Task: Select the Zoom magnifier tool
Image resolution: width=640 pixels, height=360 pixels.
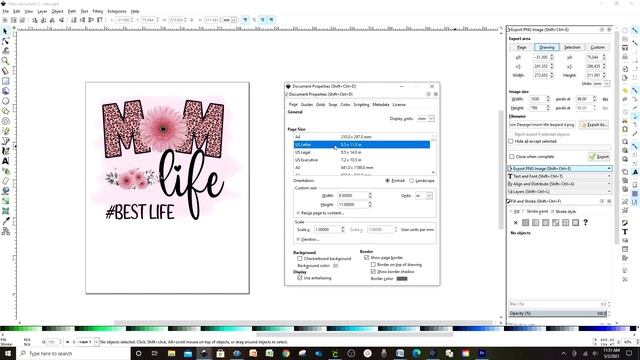Action: [5, 61]
